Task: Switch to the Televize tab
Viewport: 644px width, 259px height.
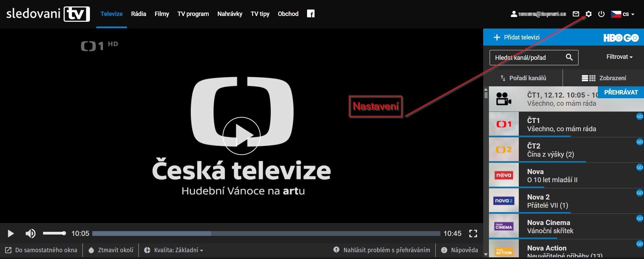Action: [112, 14]
